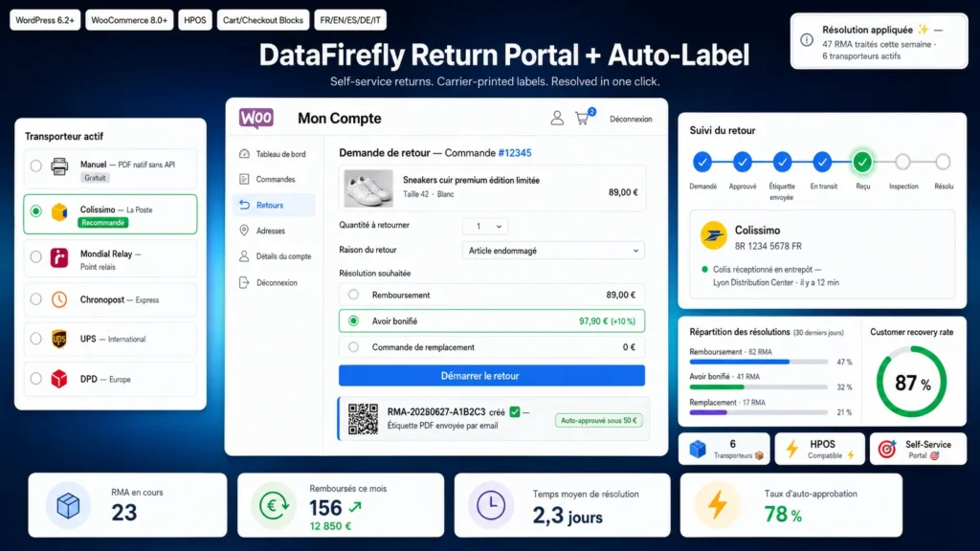Image resolution: width=980 pixels, height=551 pixels.
Task: Click the sneakers product thumbnail
Action: (368, 188)
